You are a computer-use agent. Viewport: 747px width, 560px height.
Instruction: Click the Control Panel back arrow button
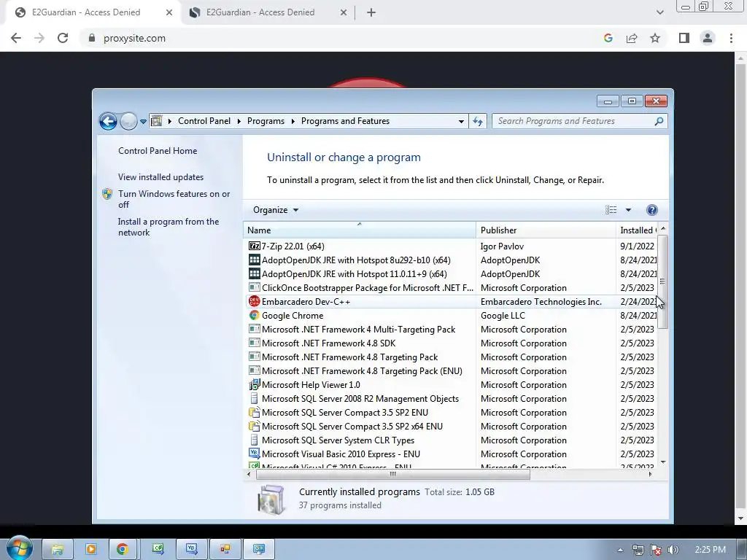tap(108, 122)
